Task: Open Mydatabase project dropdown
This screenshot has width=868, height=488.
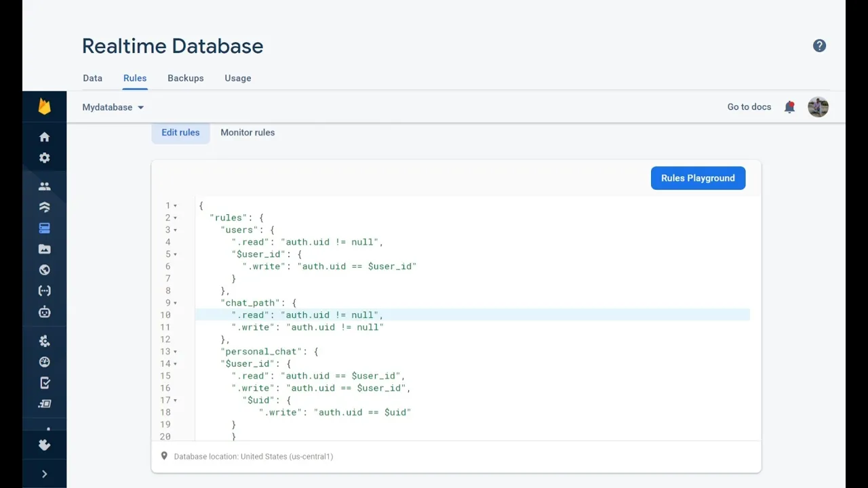Action: (x=113, y=107)
